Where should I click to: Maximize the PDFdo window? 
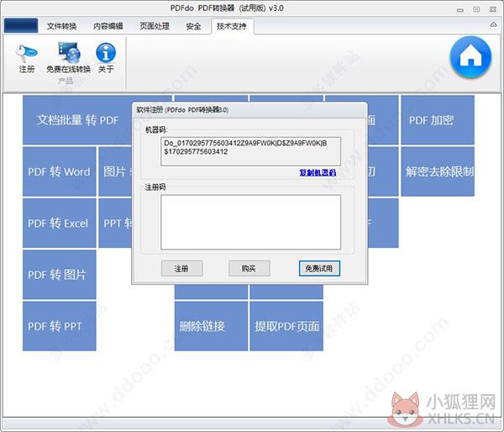(x=476, y=9)
